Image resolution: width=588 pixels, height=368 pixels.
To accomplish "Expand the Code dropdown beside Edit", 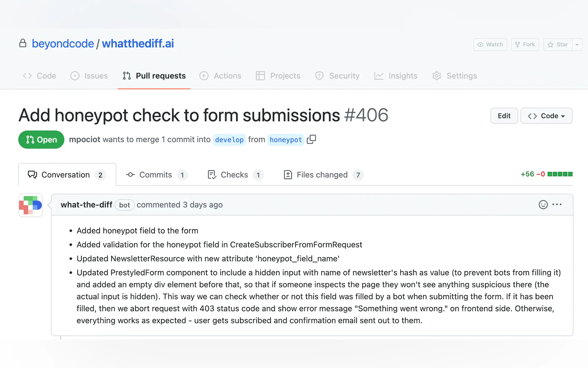I will point(546,116).
